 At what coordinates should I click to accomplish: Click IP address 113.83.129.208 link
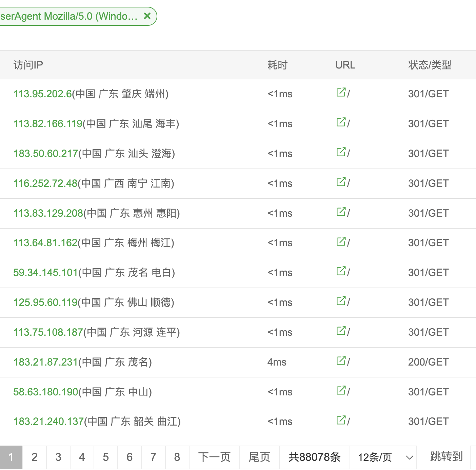[x=48, y=213]
